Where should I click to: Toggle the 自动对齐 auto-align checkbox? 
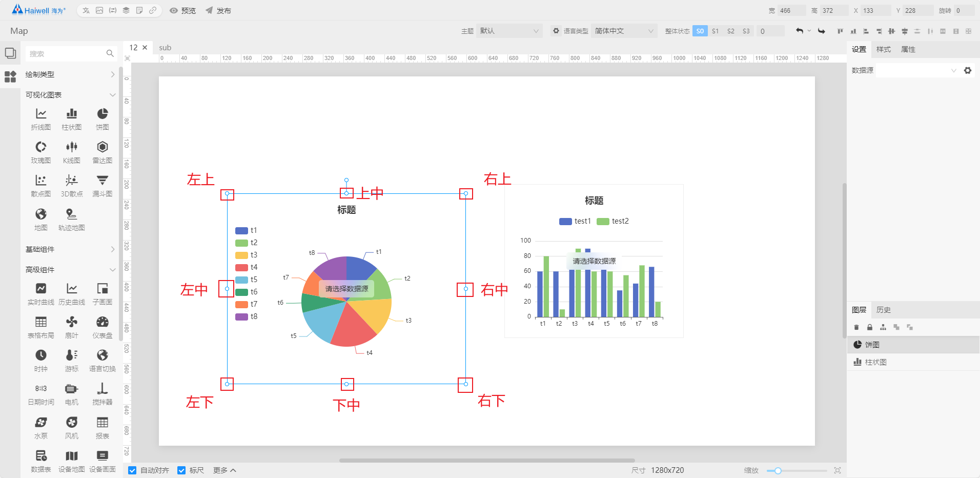point(132,470)
